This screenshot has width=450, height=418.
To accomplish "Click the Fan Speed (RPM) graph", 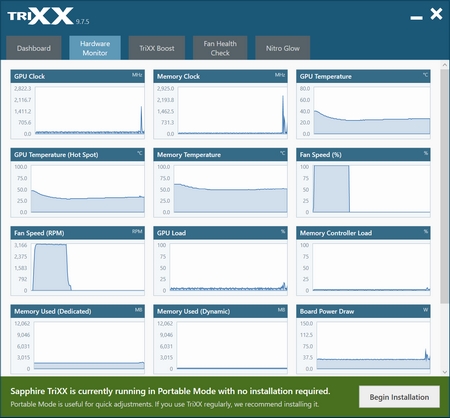I will point(88,267).
